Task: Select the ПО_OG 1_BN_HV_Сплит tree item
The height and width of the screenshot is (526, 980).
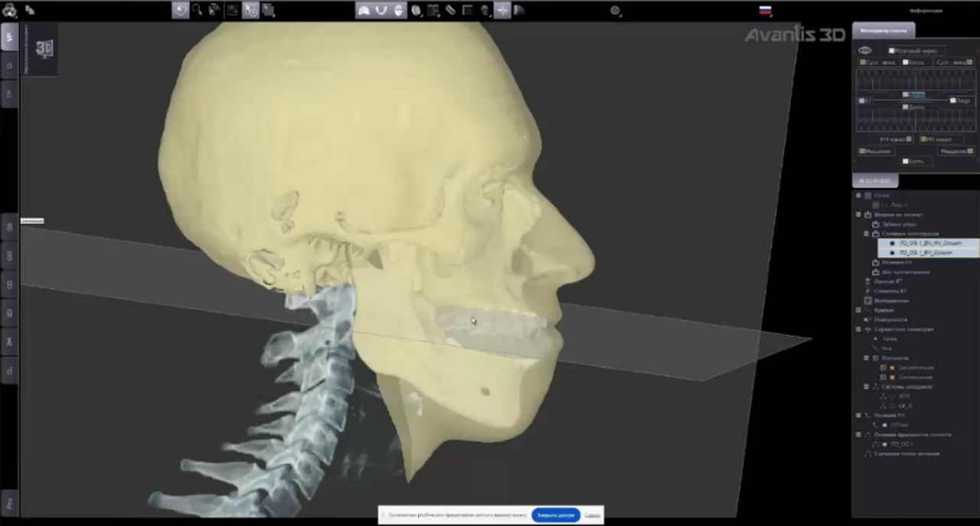Action: [x=929, y=243]
